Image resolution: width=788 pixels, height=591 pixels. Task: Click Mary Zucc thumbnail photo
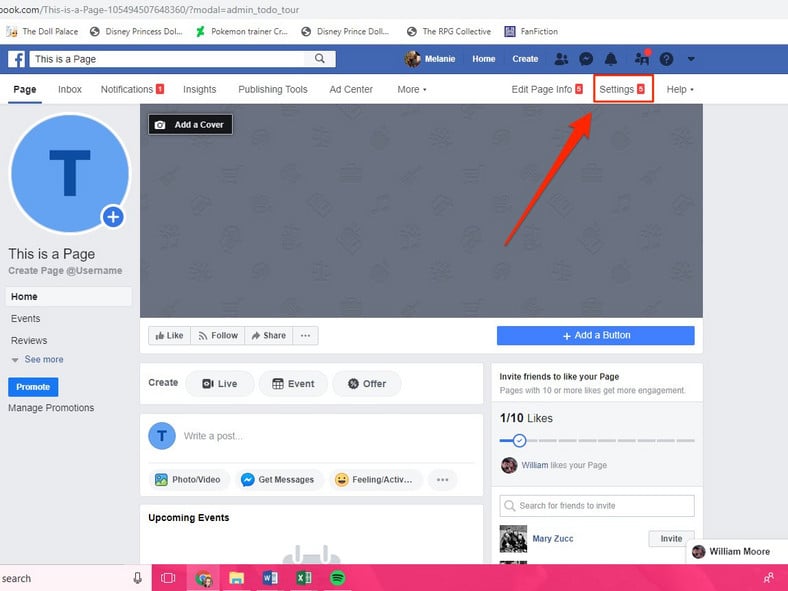(513, 538)
